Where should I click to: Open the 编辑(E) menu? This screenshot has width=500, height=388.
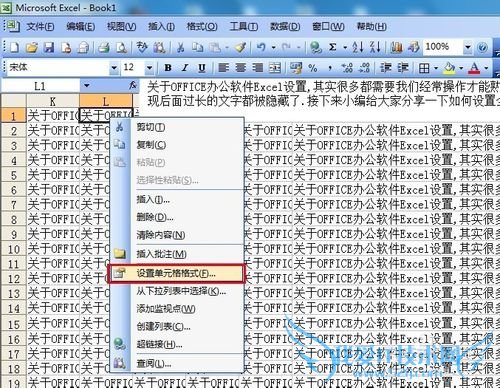[80, 26]
